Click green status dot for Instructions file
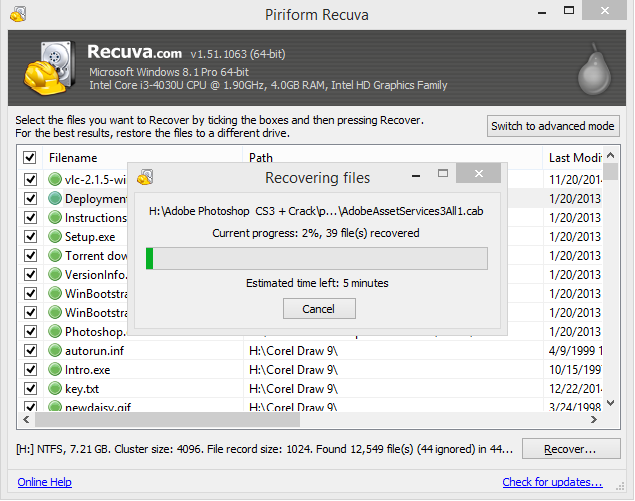Image resolution: width=635 pixels, height=501 pixels. click(55, 217)
